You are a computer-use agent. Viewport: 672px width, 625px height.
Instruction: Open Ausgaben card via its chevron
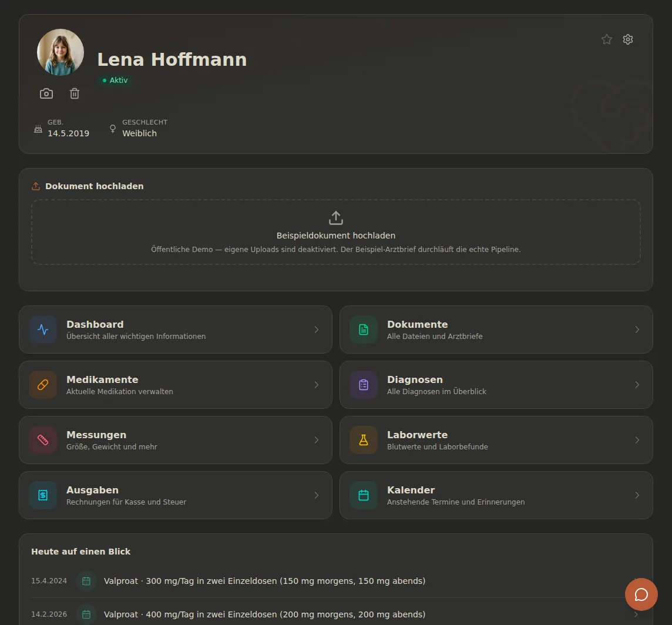(316, 496)
